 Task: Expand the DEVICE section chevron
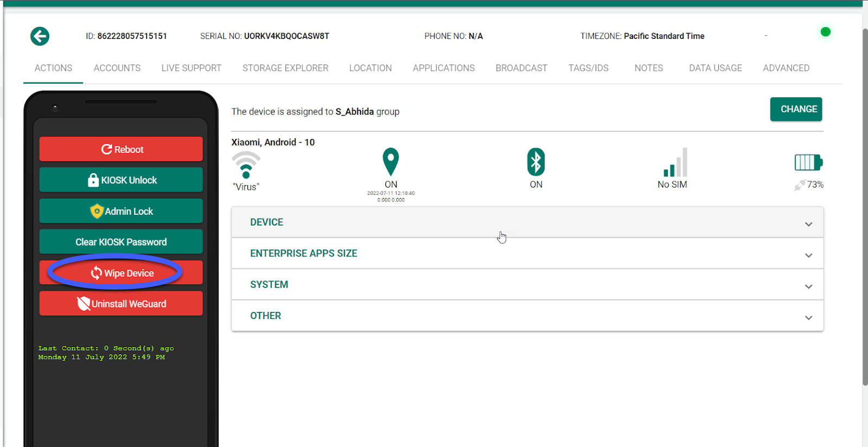click(808, 224)
